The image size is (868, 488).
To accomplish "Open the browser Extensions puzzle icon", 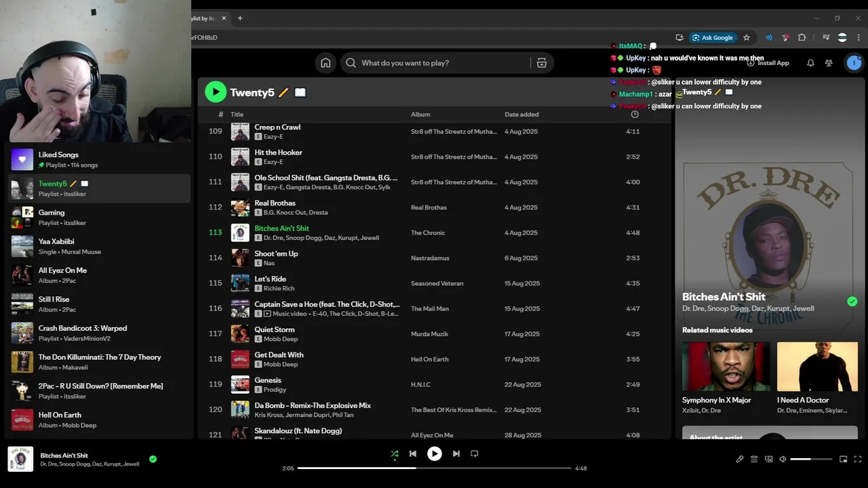I will [802, 37].
